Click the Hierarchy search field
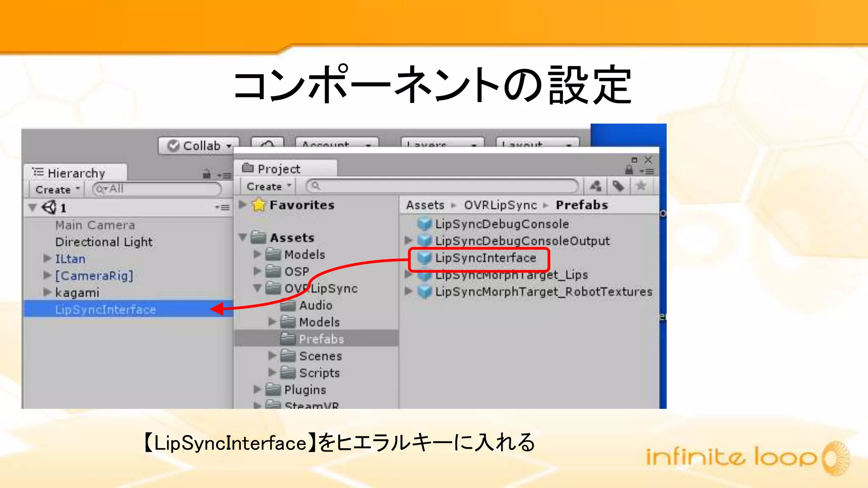 157,189
